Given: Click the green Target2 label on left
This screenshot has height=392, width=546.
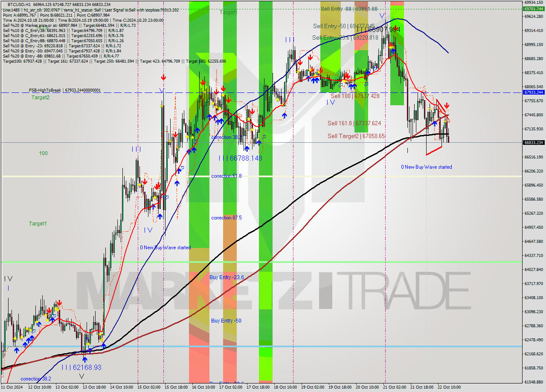Looking at the screenshot, I should pos(41,98).
